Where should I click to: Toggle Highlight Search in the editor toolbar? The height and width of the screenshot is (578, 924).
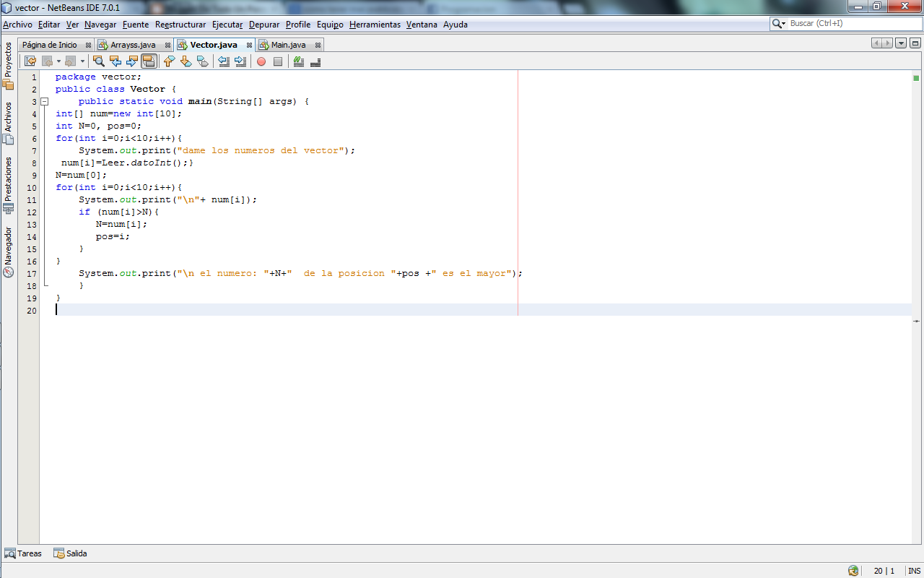[x=148, y=61]
